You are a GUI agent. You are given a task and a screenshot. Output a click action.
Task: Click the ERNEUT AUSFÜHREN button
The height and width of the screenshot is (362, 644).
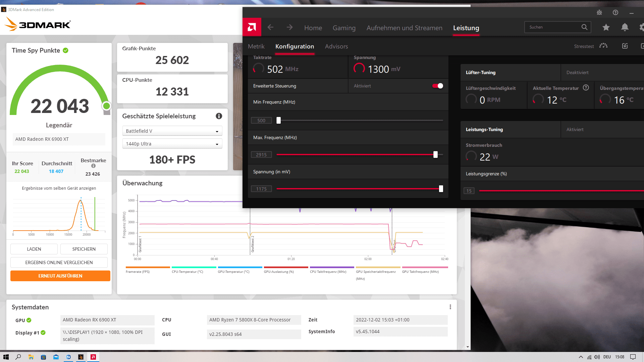(60, 276)
